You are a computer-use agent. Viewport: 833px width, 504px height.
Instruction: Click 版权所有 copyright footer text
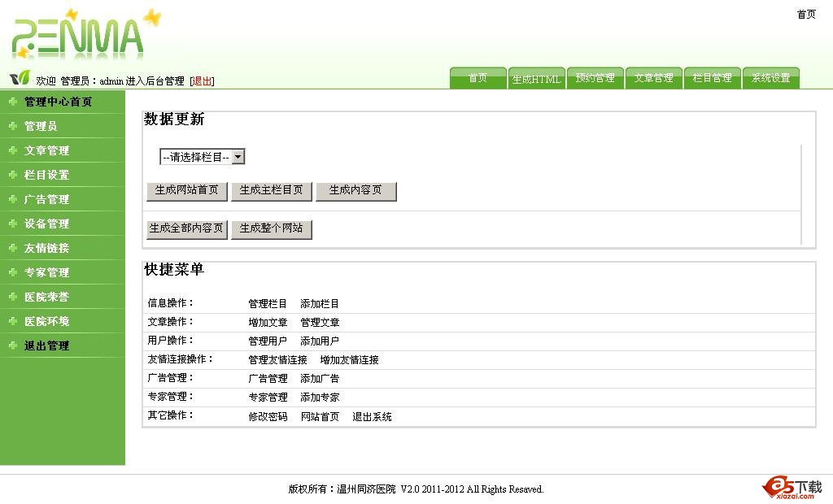tap(416, 489)
